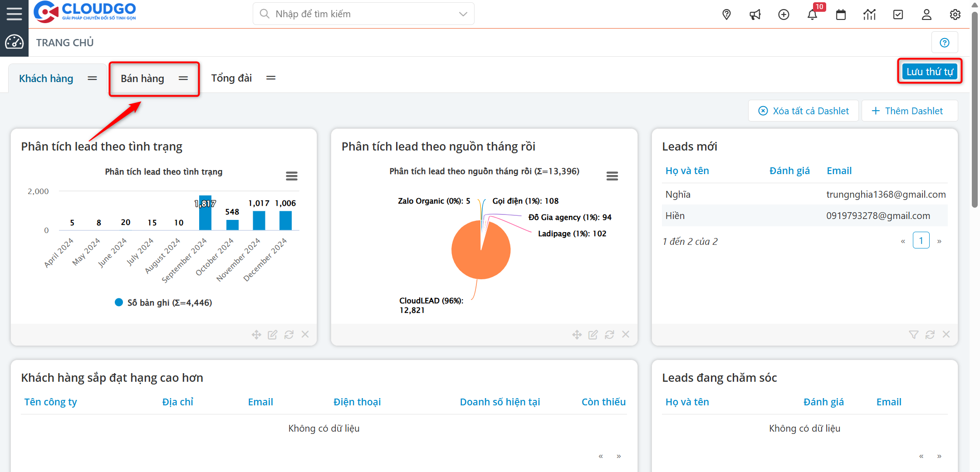Open the settings gear icon
The image size is (980, 472).
[x=955, y=15]
